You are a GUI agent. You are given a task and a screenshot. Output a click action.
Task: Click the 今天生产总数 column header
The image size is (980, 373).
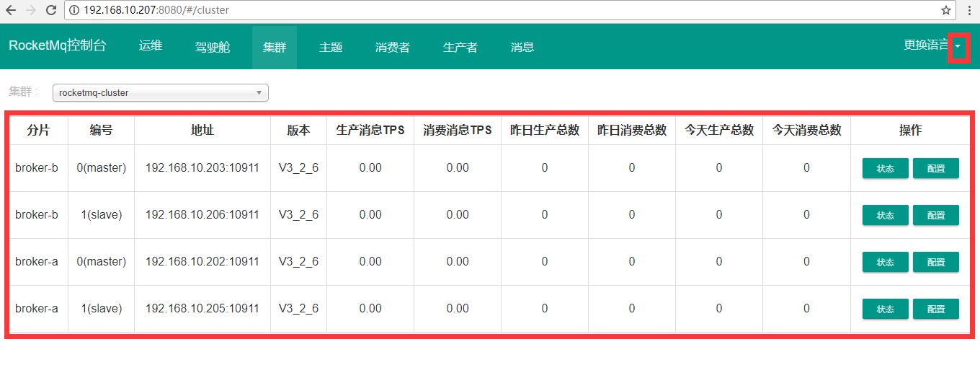[719, 131]
